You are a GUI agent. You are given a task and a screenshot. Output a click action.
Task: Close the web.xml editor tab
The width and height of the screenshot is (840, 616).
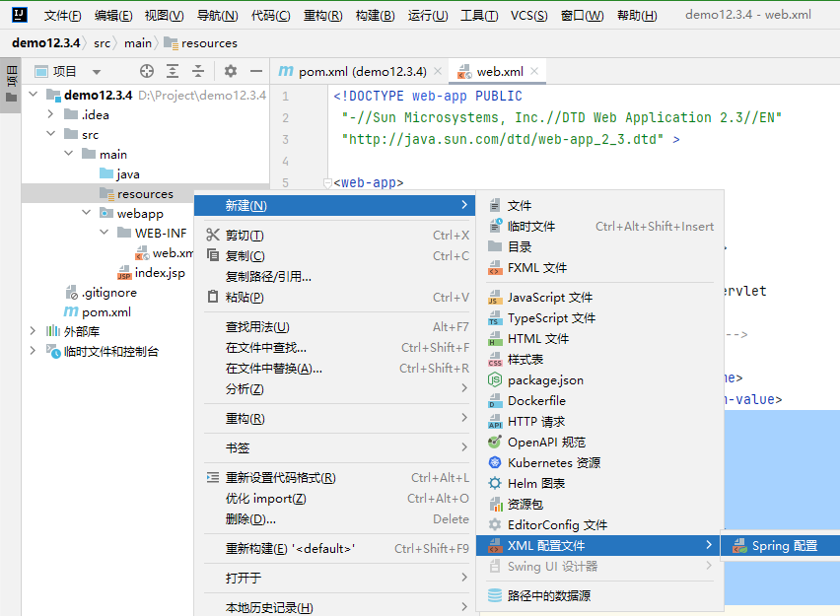(x=534, y=71)
